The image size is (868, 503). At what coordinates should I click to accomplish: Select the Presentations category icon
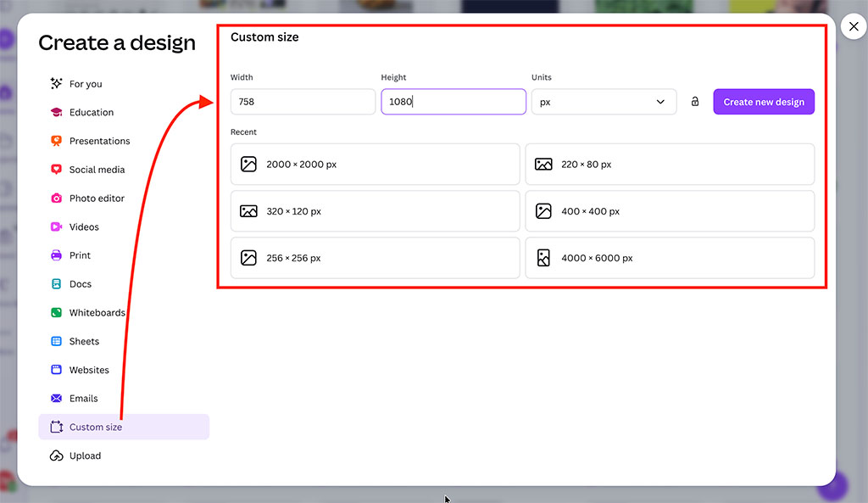pyautogui.click(x=55, y=141)
